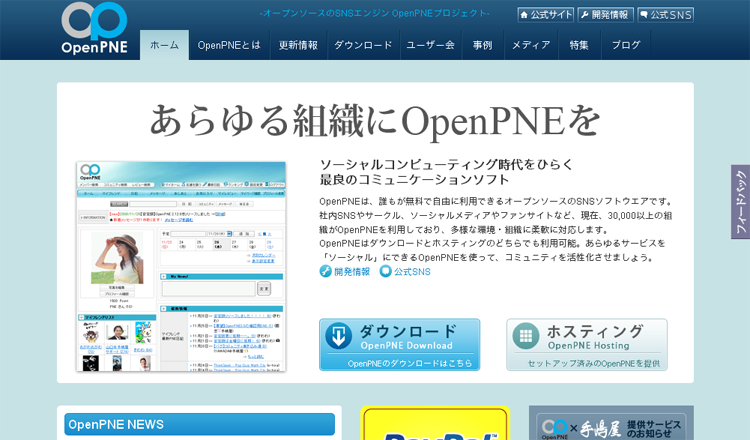Click the house icon beside 公式サイト

[x=524, y=15]
